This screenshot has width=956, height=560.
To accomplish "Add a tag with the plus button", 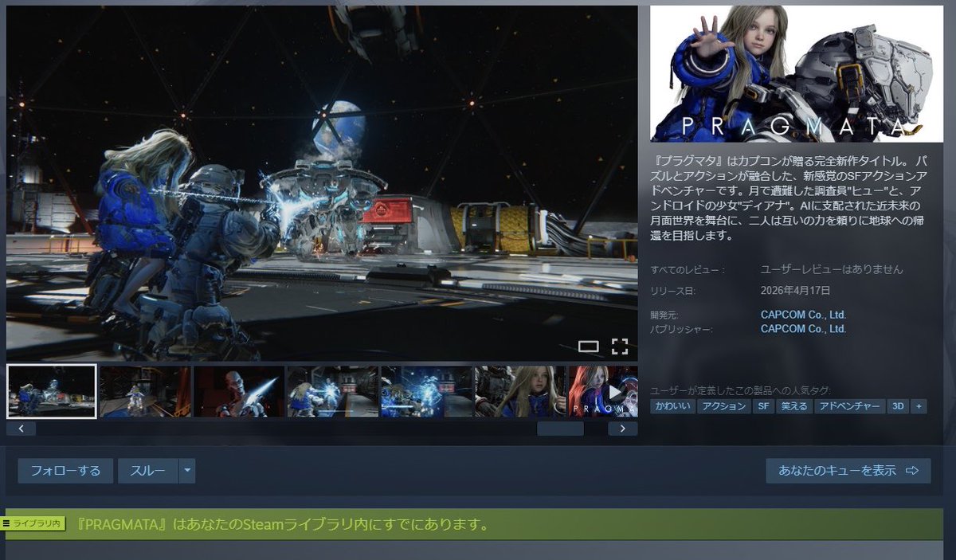I will (919, 406).
